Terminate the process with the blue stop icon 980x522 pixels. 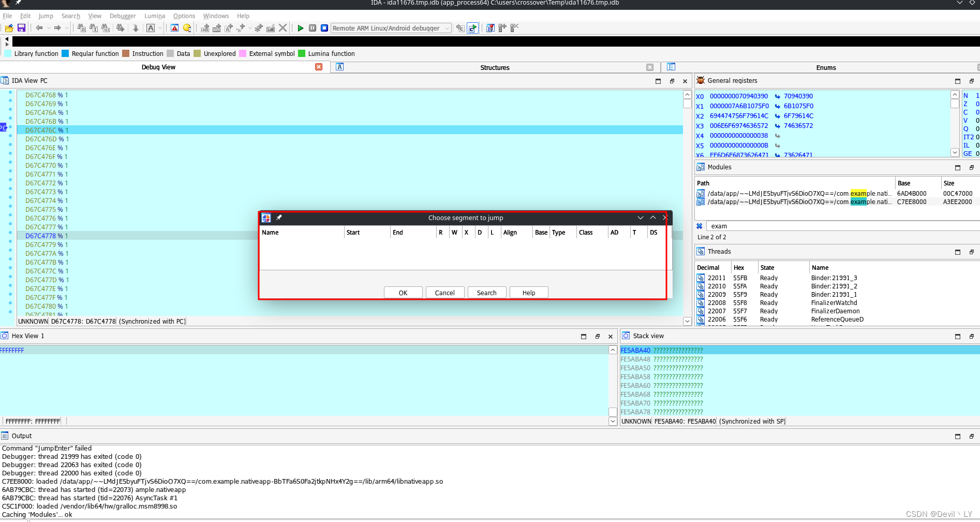(324, 28)
